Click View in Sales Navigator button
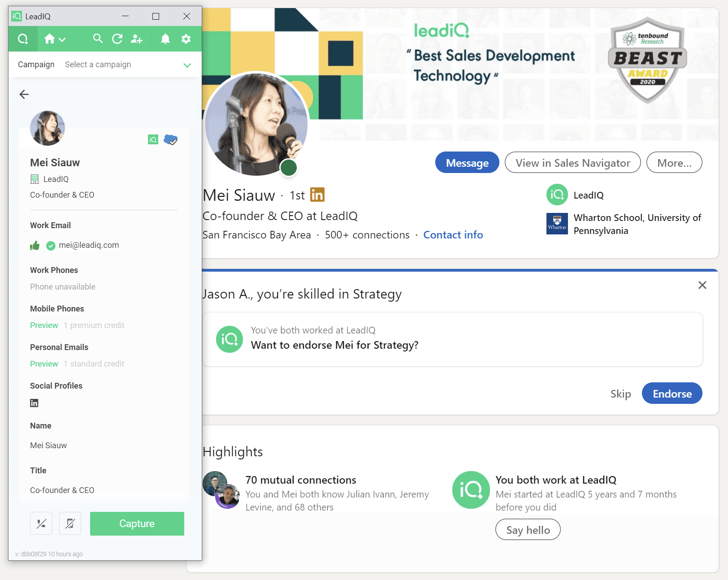This screenshot has width=728, height=580. (572, 163)
